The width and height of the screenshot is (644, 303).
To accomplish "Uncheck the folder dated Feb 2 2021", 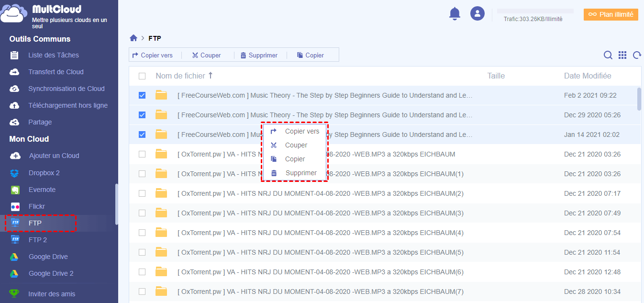I will click(142, 95).
